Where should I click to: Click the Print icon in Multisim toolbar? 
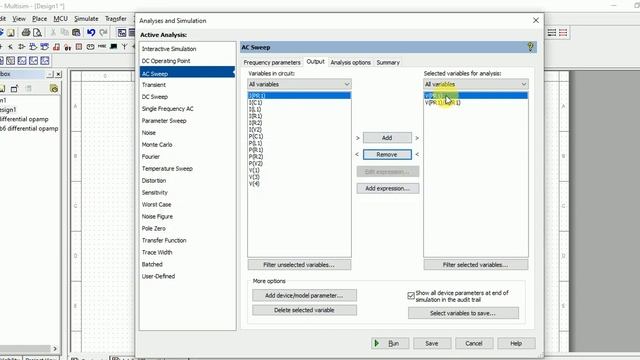pos(26,33)
